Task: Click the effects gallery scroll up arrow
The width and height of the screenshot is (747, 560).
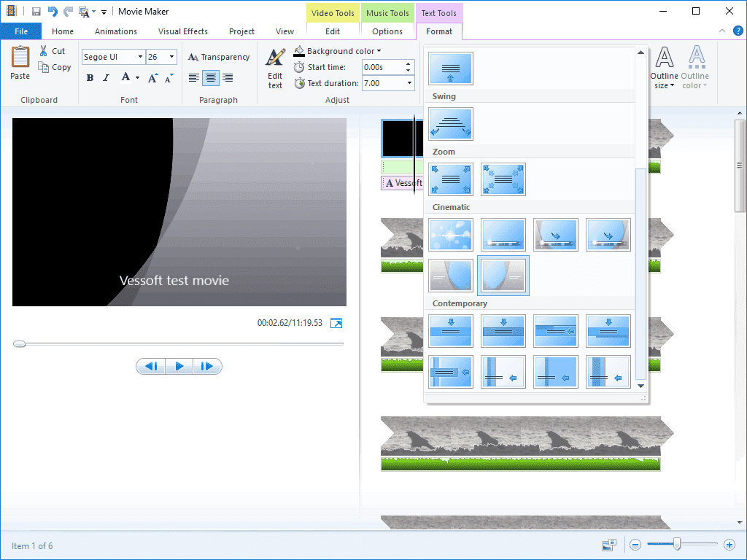Action: pyautogui.click(x=640, y=52)
